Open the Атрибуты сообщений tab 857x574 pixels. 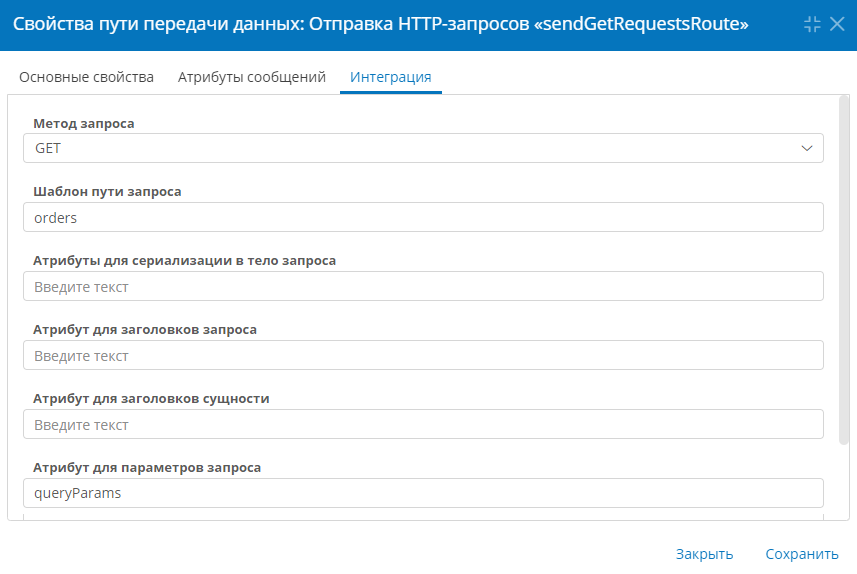(252, 77)
